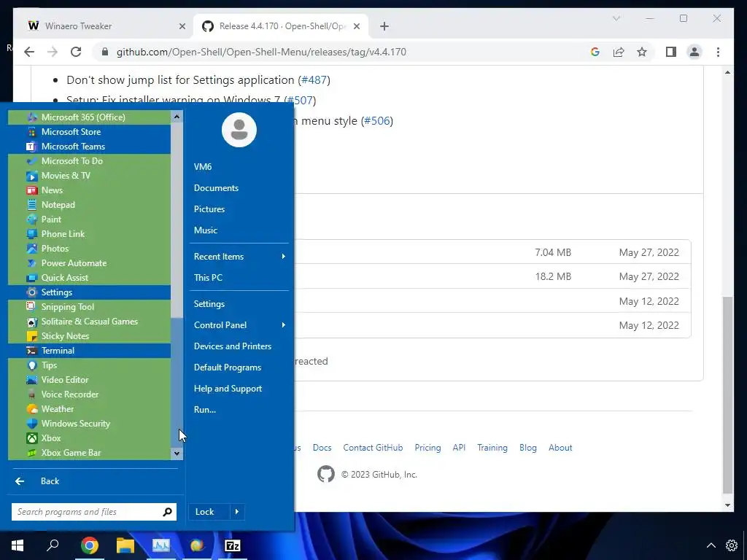Launch Snipping Tool

click(89, 307)
